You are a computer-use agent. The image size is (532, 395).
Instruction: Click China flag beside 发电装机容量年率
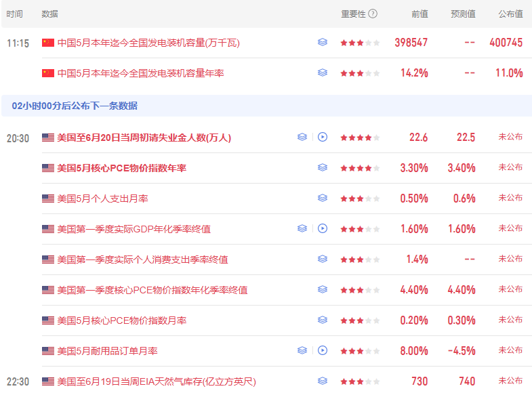[48, 73]
